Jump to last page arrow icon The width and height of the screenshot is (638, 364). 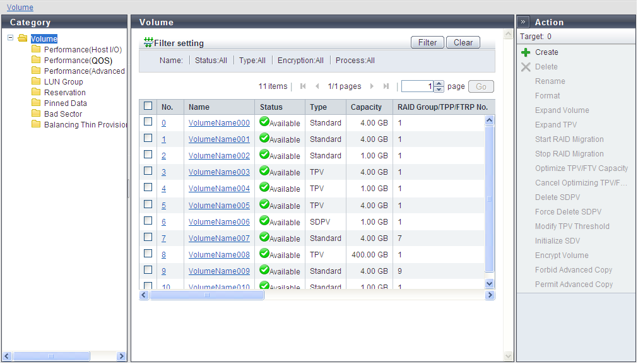386,86
